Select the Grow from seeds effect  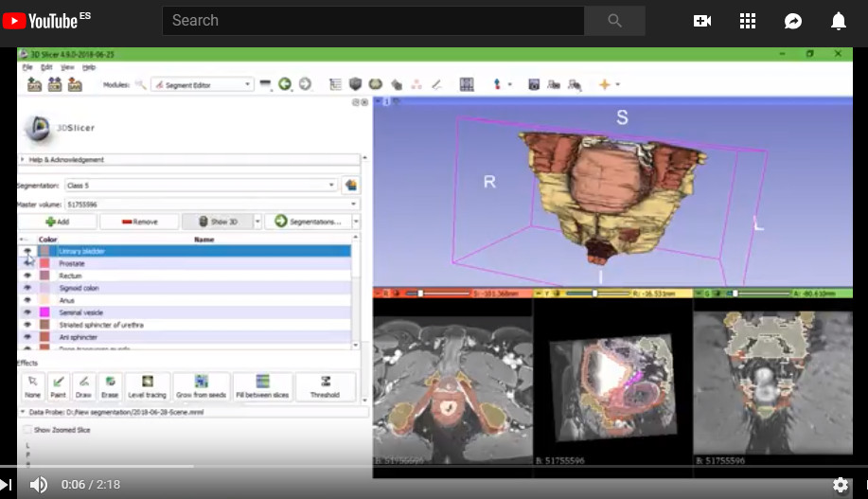tap(201, 386)
